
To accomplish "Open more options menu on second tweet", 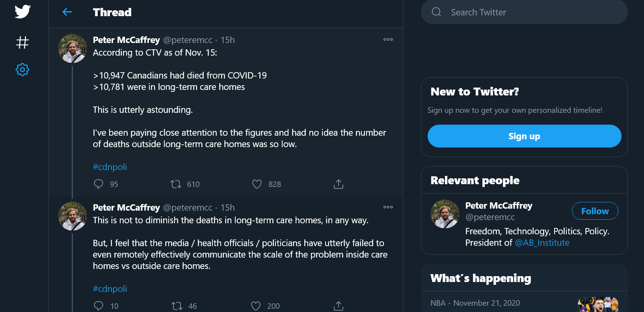I will coord(388,207).
